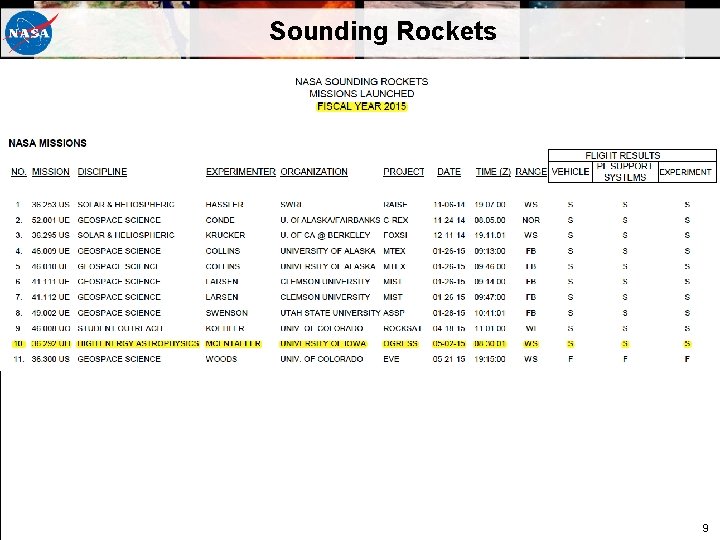Click the date '11-24-14'
The height and width of the screenshot is (540, 720).
click(449, 220)
